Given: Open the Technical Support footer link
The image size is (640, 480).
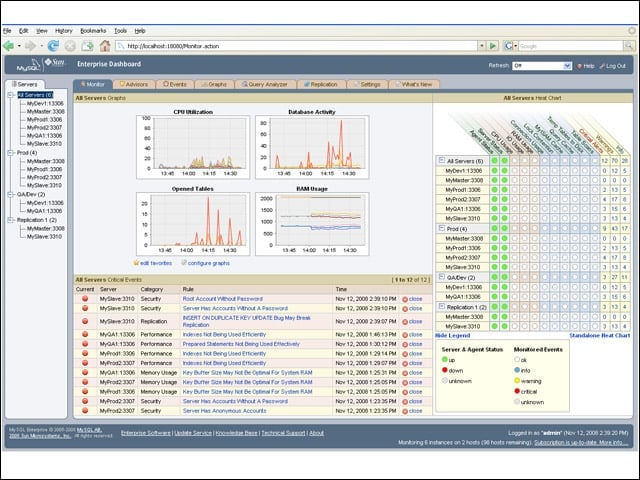Looking at the screenshot, I should pyautogui.click(x=283, y=433).
